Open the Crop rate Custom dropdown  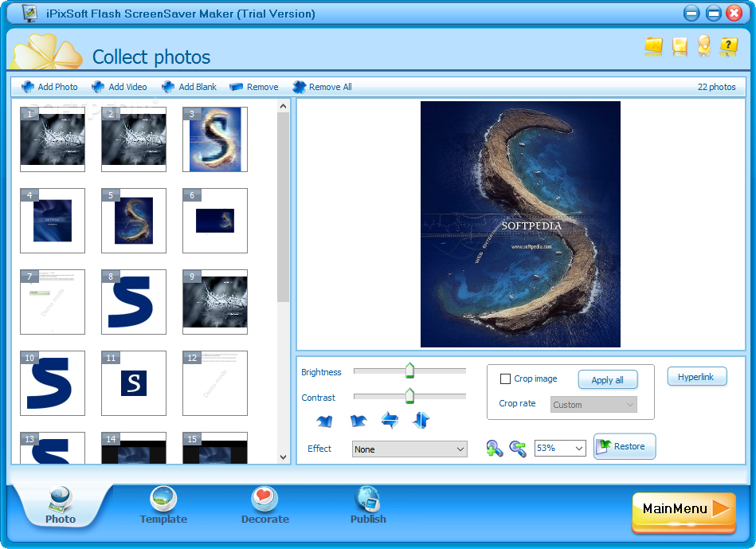point(593,404)
